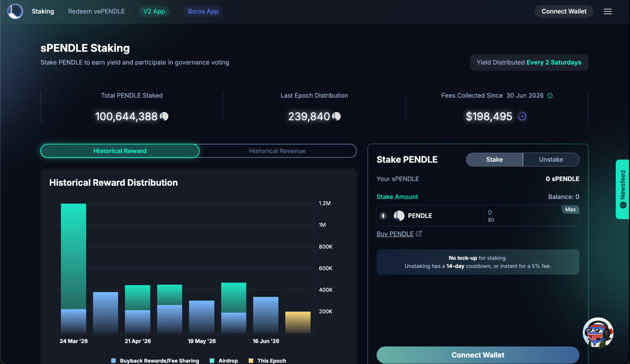Image resolution: width=630 pixels, height=364 pixels.
Task: Open the Buy PENDLE link
Action: pos(395,234)
